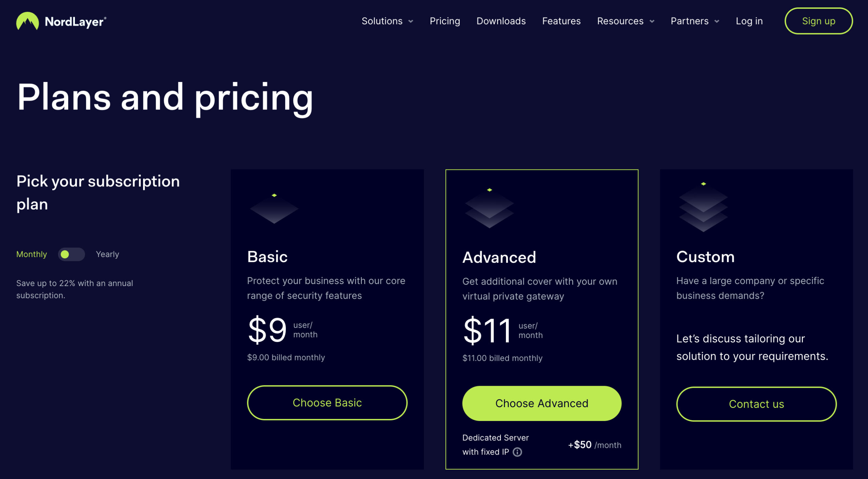The image size is (868, 479).
Task: Open the Log in link
Action: 749,21
